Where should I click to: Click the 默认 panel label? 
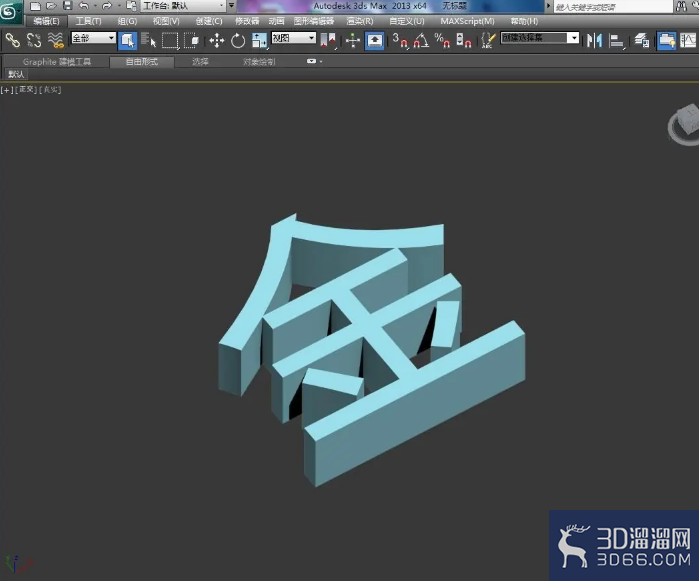(16, 74)
